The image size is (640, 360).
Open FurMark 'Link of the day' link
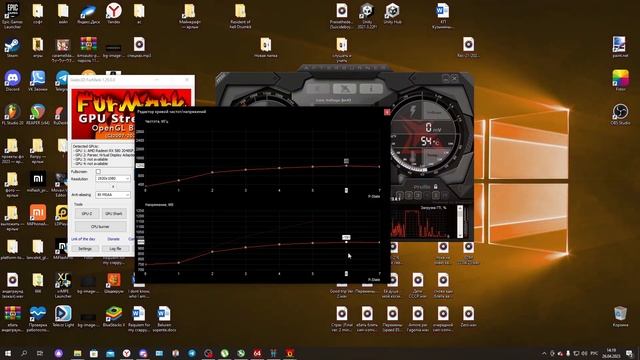pos(83,239)
